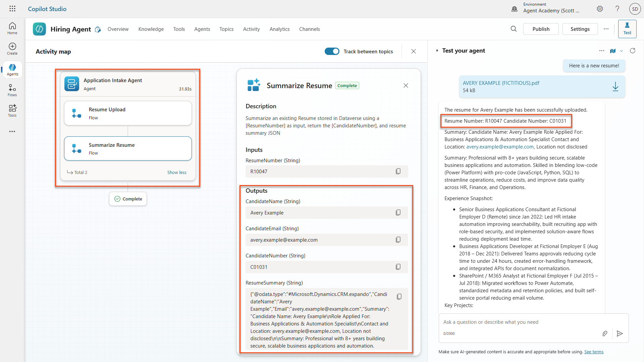This screenshot has height=362, width=644.
Task: Click the Flows icon in sidebar
Action: [12, 90]
